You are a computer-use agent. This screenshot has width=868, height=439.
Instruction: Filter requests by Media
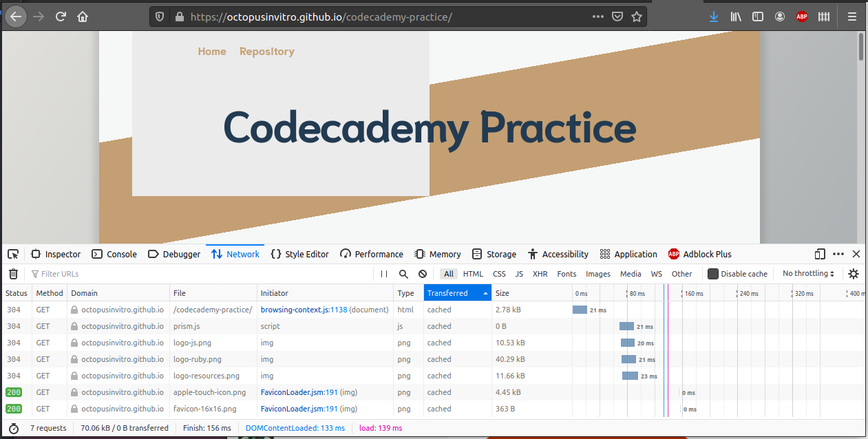point(631,274)
